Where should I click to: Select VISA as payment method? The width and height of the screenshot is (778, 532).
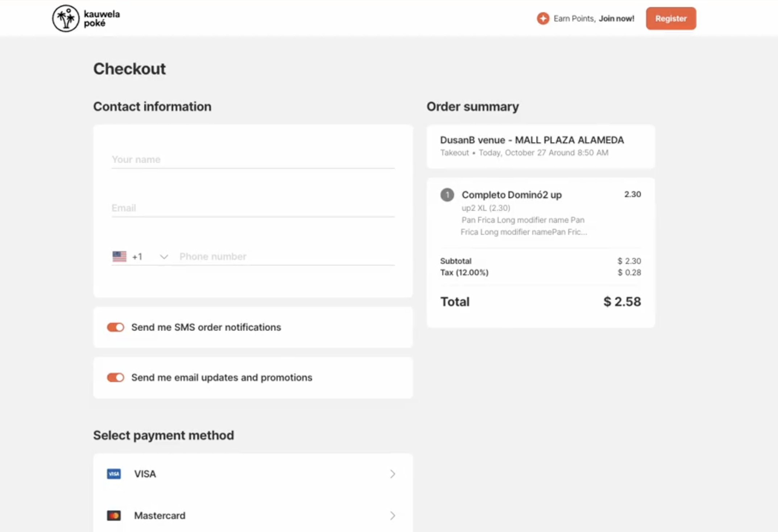click(145, 474)
